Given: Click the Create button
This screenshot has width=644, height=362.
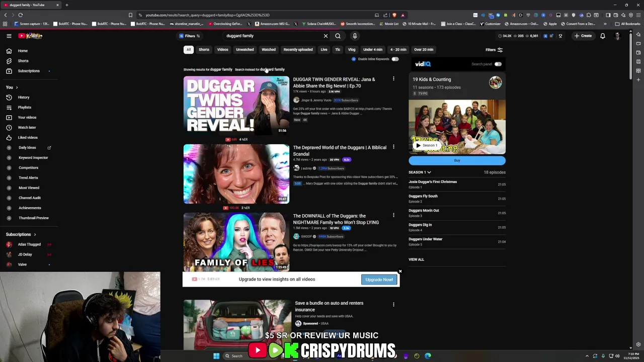Looking at the screenshot, I should [583, 36].
